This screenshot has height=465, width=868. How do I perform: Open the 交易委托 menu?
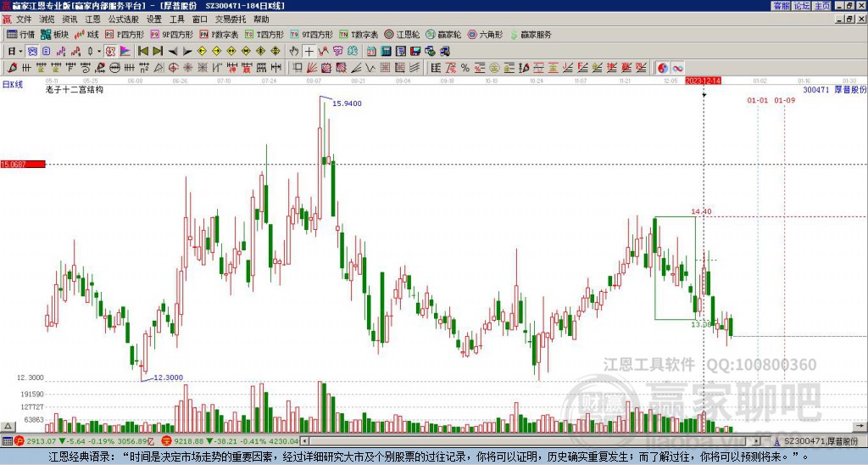click(231, 20)
